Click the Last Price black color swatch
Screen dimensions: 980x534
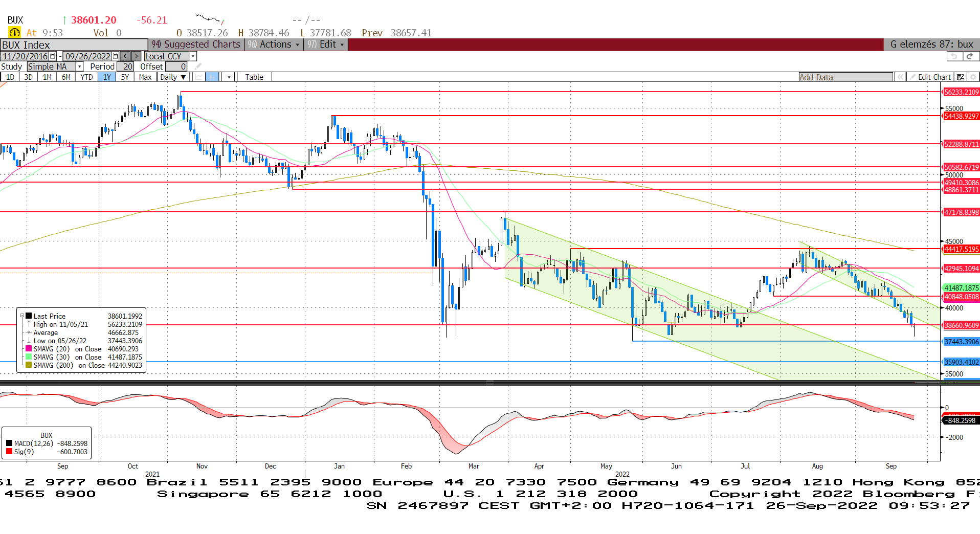point(29,316)
